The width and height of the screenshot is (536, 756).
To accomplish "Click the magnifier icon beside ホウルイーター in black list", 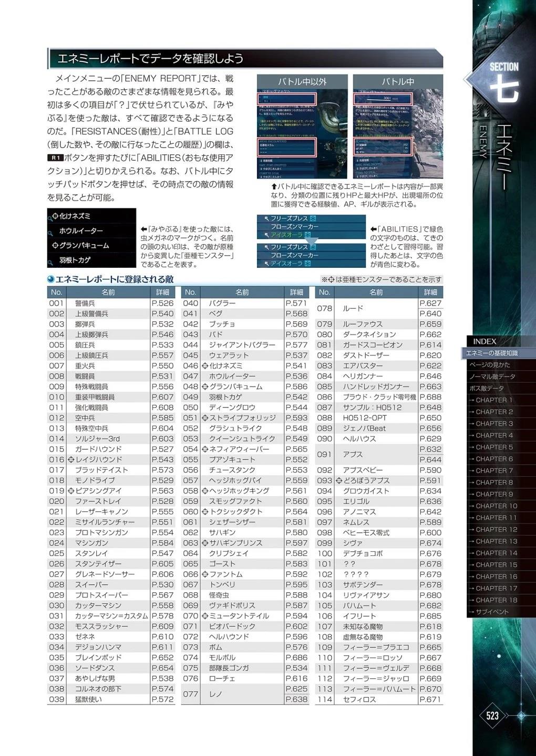I will pyautogui.click(x=51, y=232).
